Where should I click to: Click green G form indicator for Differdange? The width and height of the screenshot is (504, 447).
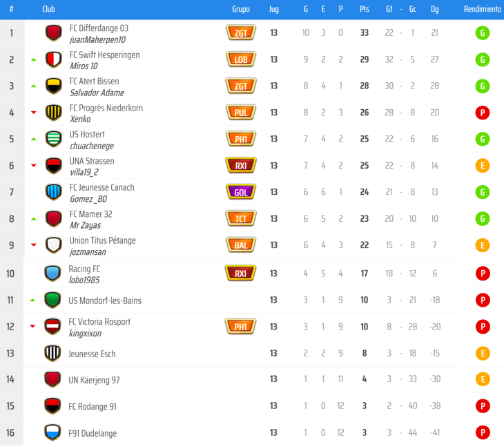tap(483, 33)
